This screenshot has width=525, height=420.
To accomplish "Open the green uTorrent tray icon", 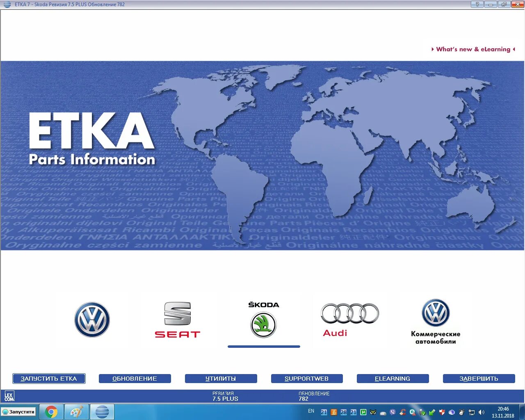I will pos(363,412).
